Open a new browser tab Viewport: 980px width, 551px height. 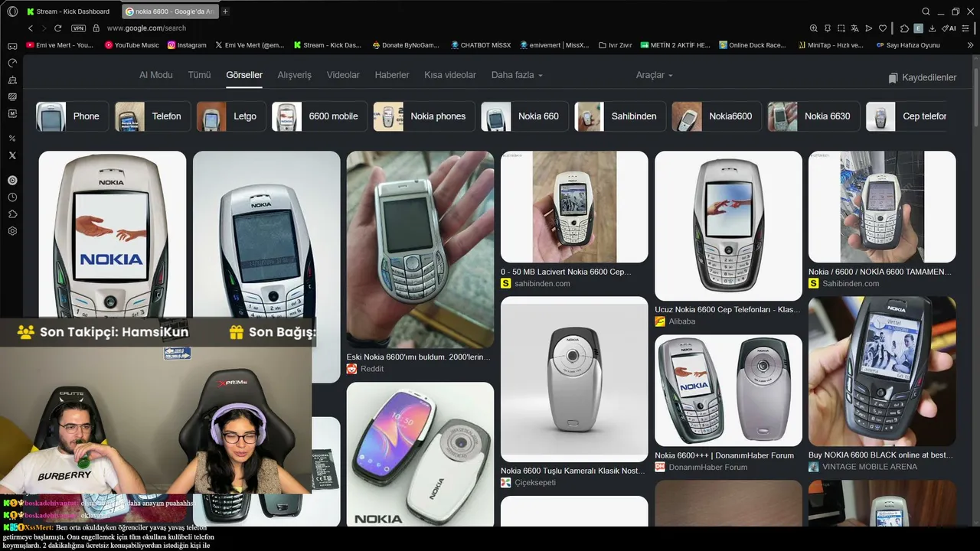tap(225, 11)
